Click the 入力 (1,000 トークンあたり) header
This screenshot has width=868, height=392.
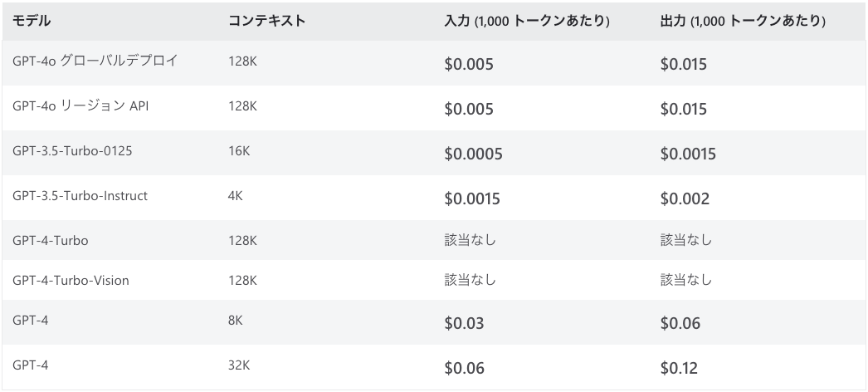click(x=527, y=21)
